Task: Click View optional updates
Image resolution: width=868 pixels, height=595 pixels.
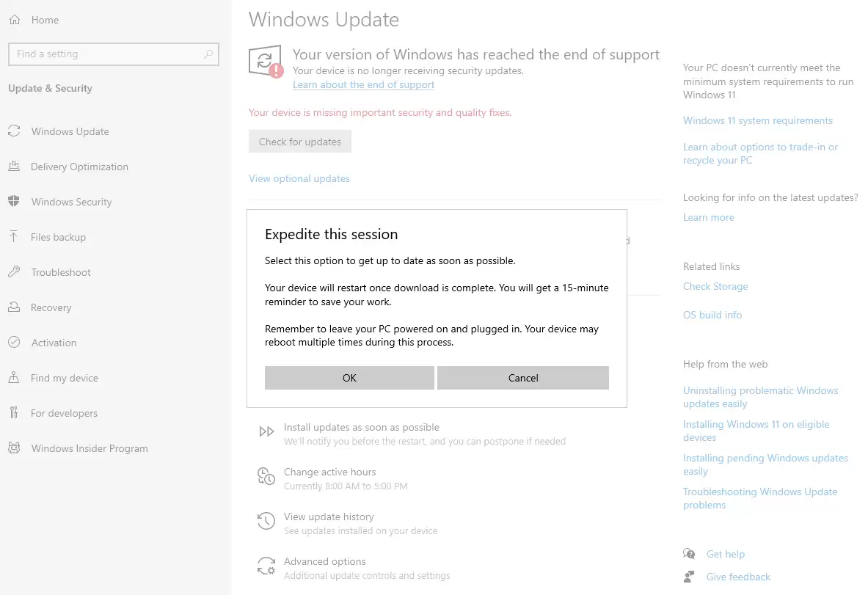Action: point(299,178)
